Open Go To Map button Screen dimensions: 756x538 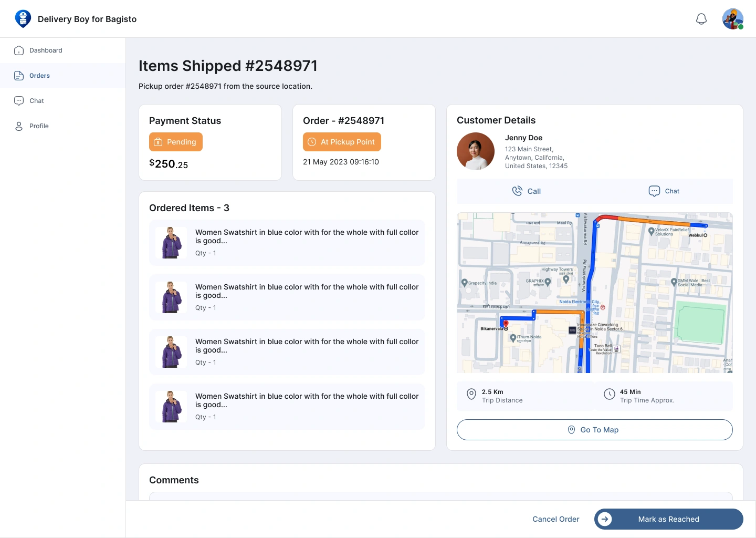595,430
